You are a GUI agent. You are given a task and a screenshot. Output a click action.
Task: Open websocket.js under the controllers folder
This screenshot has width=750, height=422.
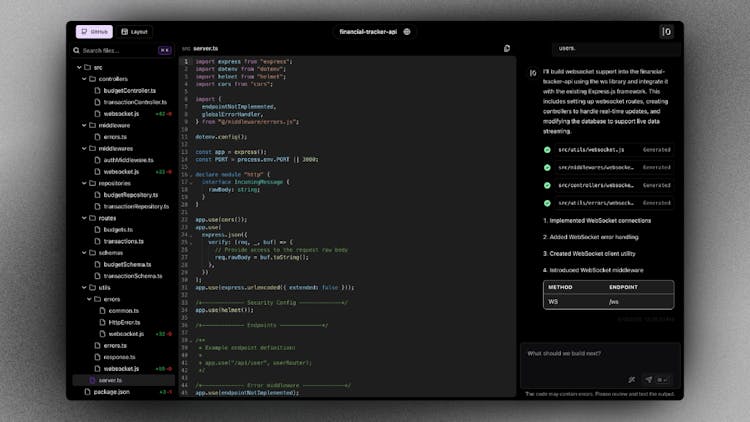pyautogui.click(x=121, y=114)
